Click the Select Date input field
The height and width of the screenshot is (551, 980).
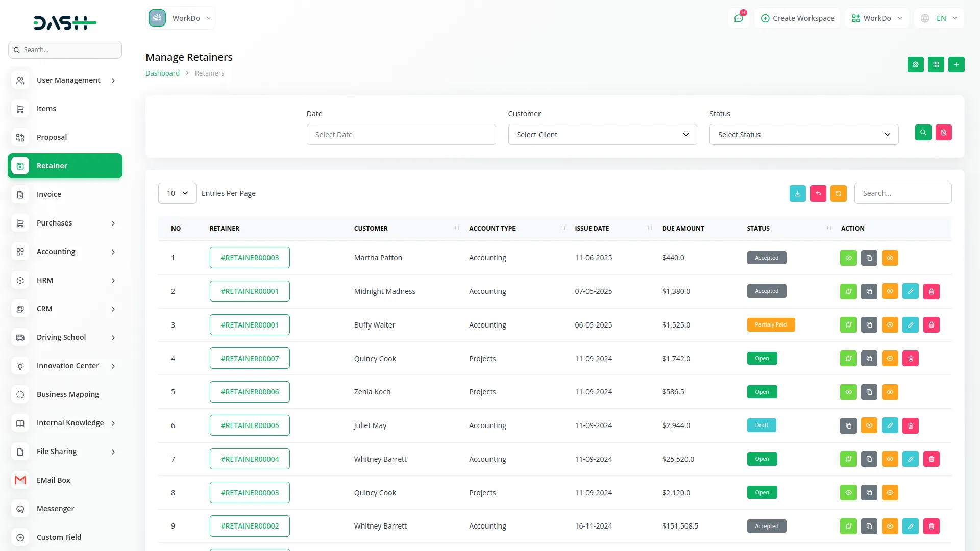click(401, 135)
